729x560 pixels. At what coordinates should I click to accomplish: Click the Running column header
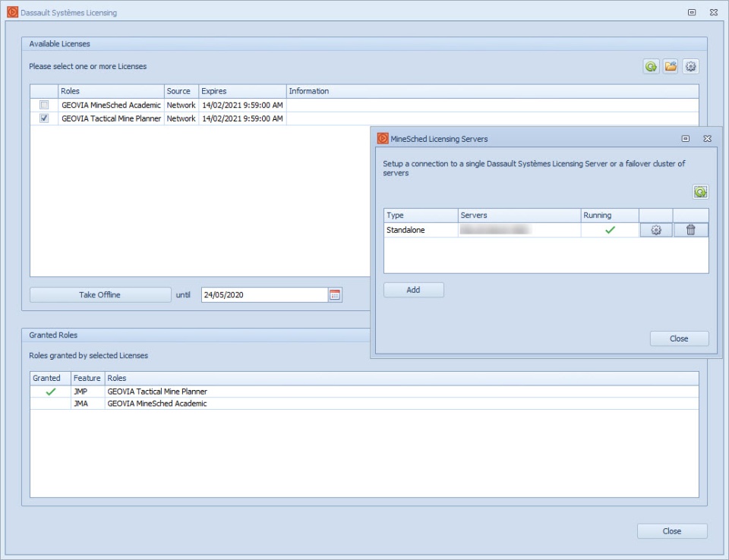[x=610, y=216]
